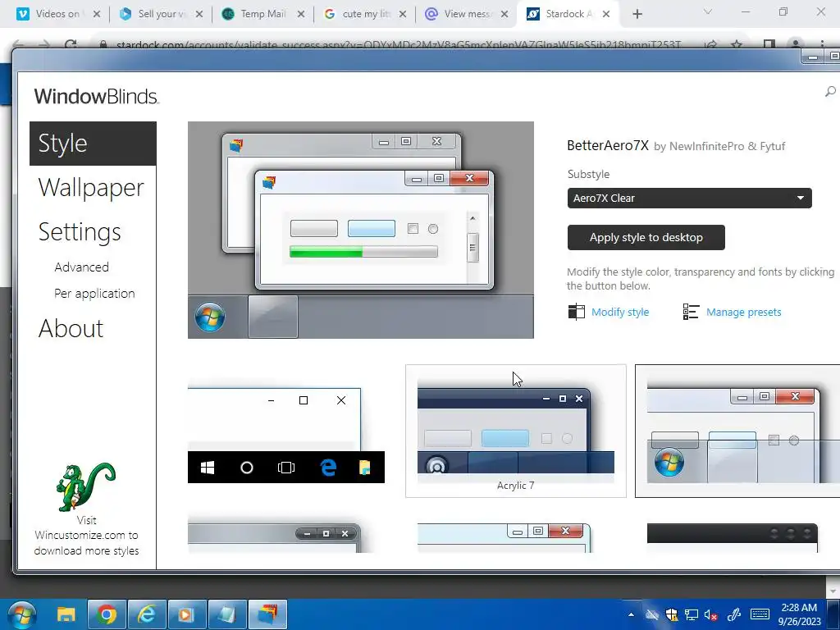Open the notepad-like app taskbar icon
This screenshot has width=840, height=630.
tap(227, 614)
